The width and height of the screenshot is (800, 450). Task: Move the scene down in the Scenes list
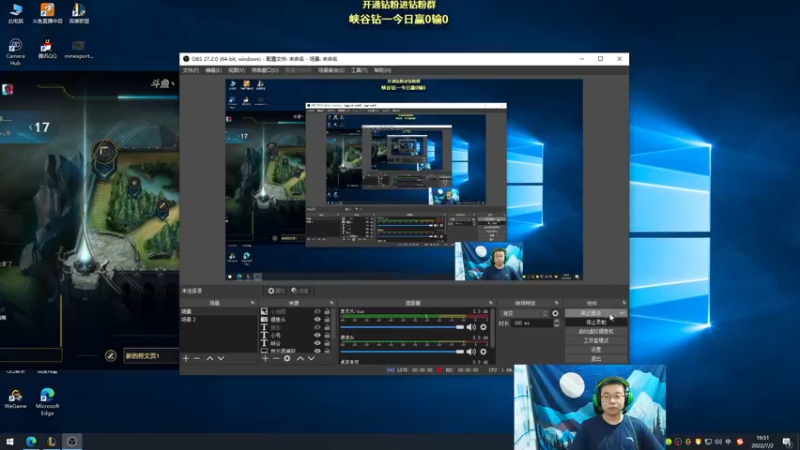pyautogui.click(x=221, y=358)
